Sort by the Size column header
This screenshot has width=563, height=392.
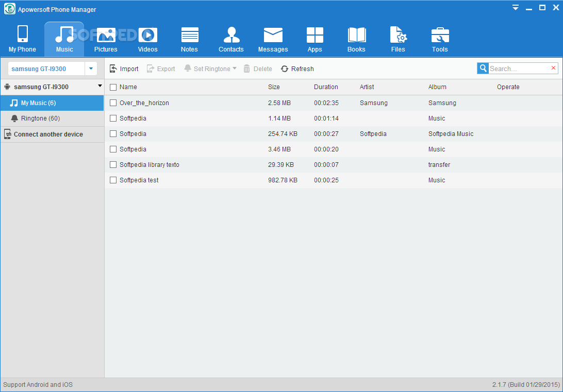pyautogui.click(x=274, y=87)
